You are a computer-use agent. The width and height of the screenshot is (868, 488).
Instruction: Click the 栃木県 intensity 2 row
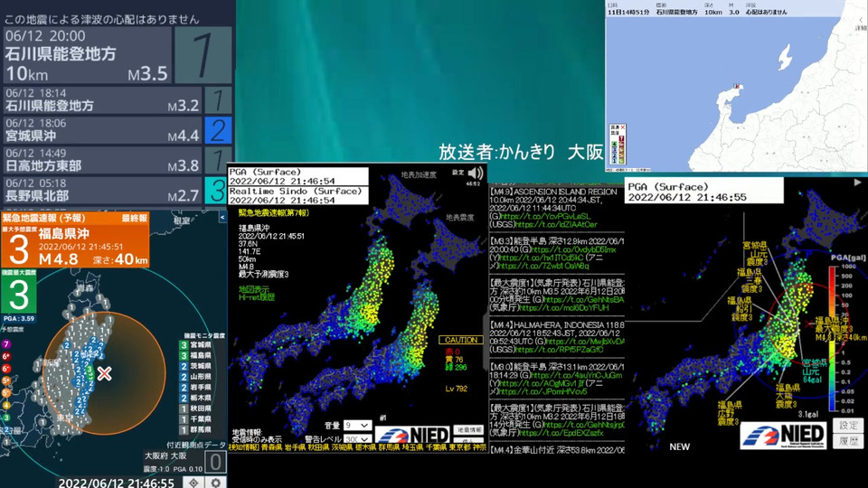click(195, 398)
